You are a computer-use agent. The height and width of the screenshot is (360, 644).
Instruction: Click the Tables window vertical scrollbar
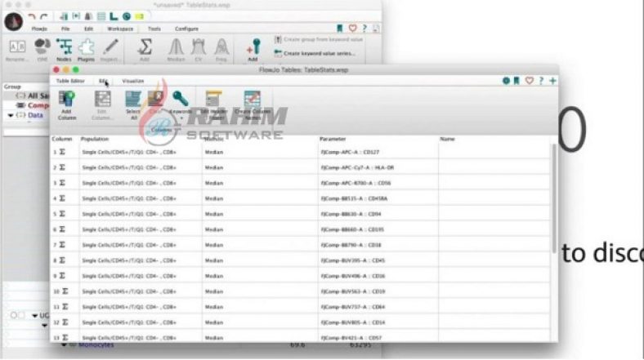[x=553, y=198]
